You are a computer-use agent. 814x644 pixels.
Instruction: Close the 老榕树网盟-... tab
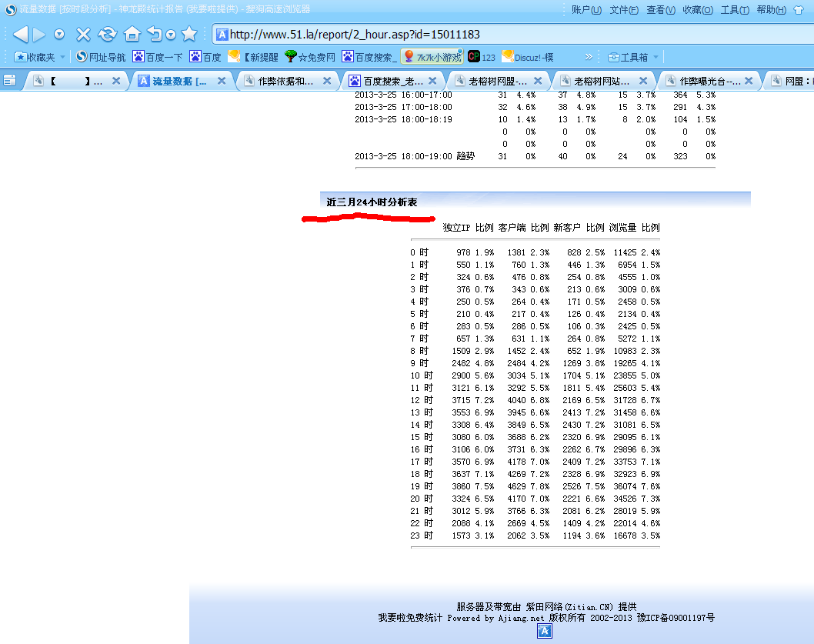point(538,81)
